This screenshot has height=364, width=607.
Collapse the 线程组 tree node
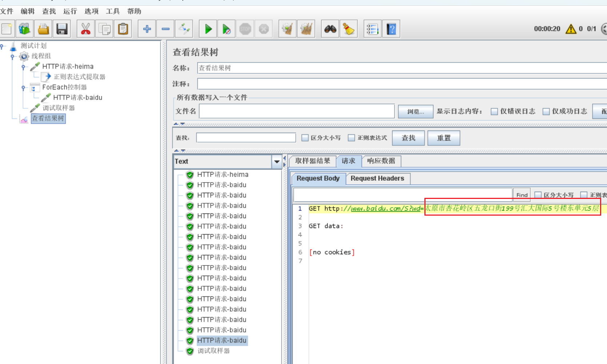12,56
